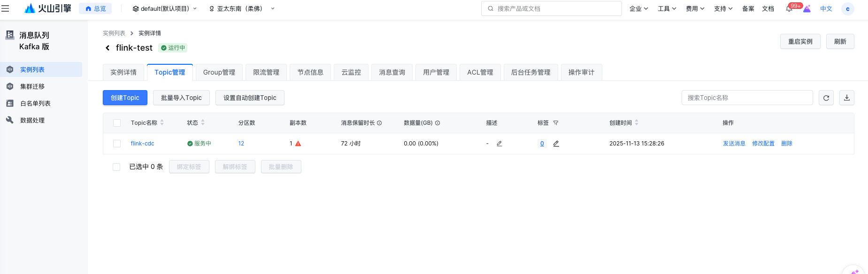Focus the 搜索产品或文档 search box
The width and height of the screenshot is (868, 274).
tap(552, 8)
